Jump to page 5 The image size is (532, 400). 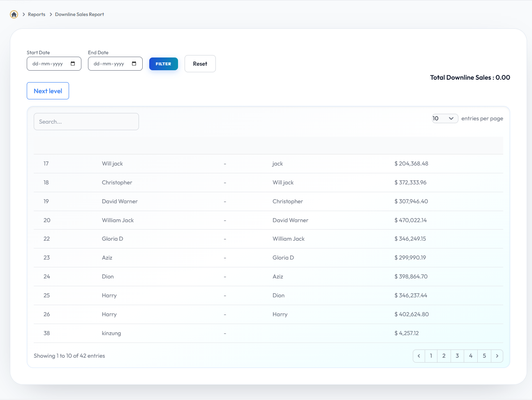coord(484,356)
